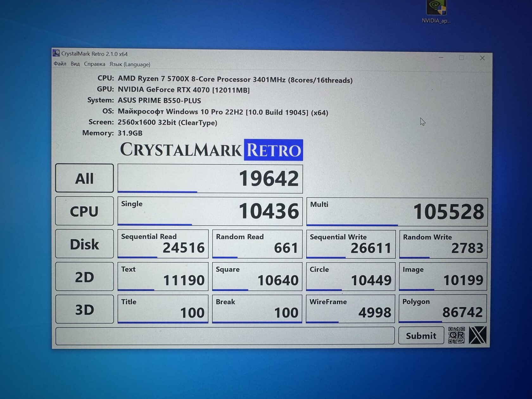Click the Submit button
532x399 pixels.
(421, 335)
